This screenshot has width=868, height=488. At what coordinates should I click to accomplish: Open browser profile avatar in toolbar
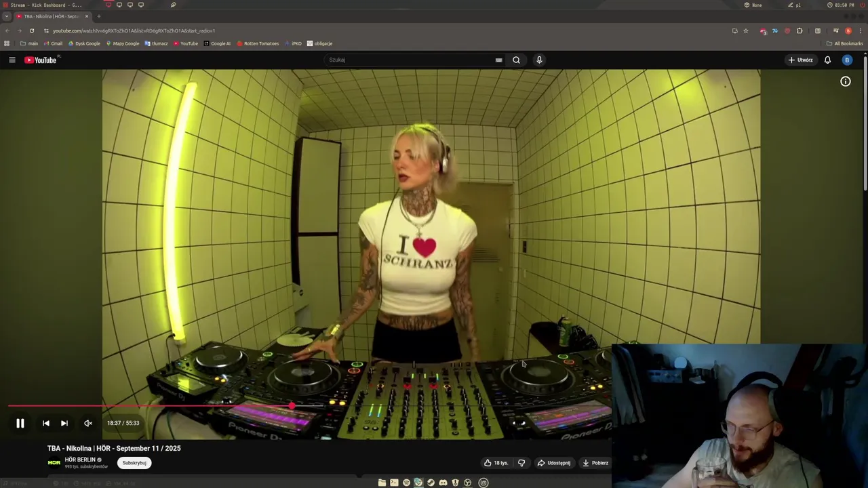click(848, 30)
